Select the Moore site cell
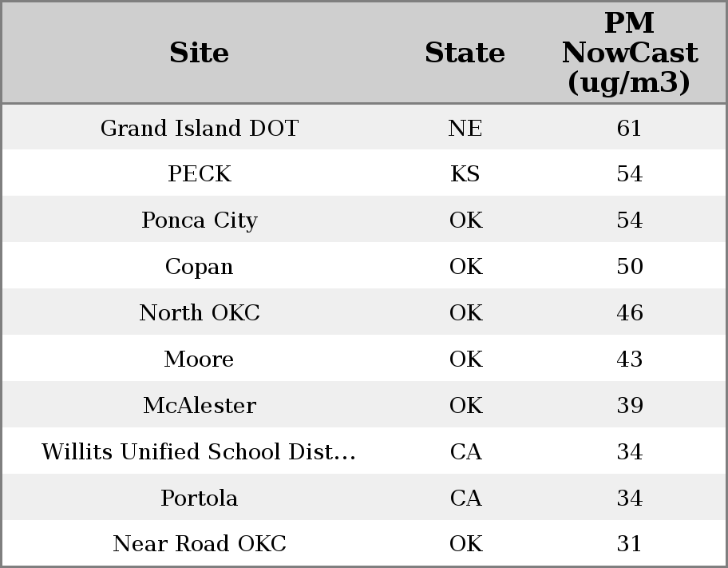This screenshot has height=568, width=728. coord(199,359)
